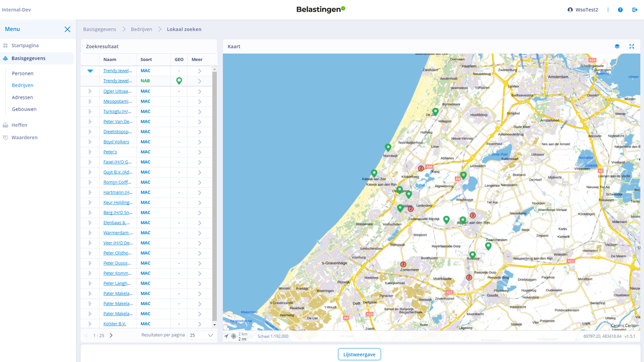The image size is (644, 362).
Task: Open the Mesopotami company link
Action: 117,101
